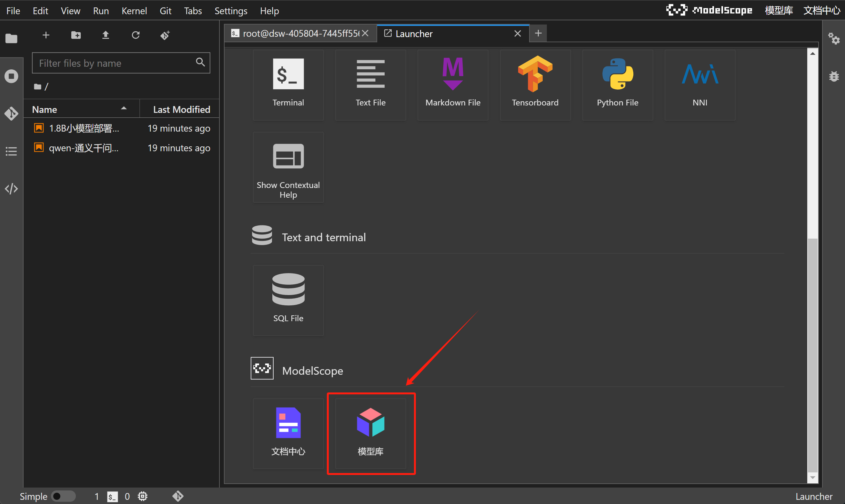Create a new Python File
Viewport: 845px width, 504px height.
click(617, 85)
